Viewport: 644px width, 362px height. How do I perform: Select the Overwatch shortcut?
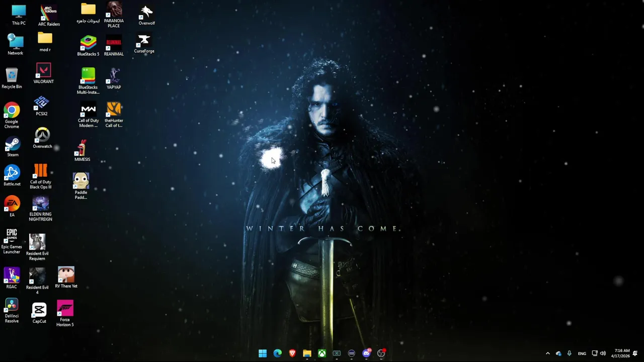[x=42, y=138]
